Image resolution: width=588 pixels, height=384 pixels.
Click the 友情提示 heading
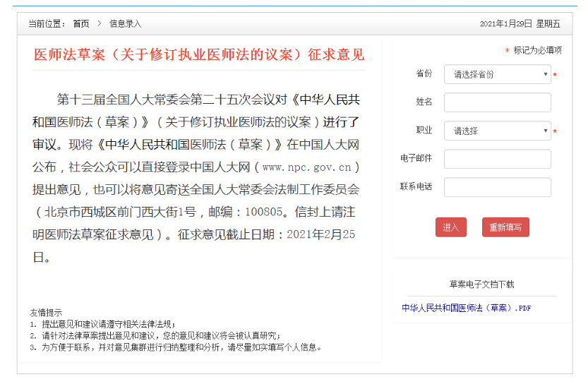click(46, 313)
